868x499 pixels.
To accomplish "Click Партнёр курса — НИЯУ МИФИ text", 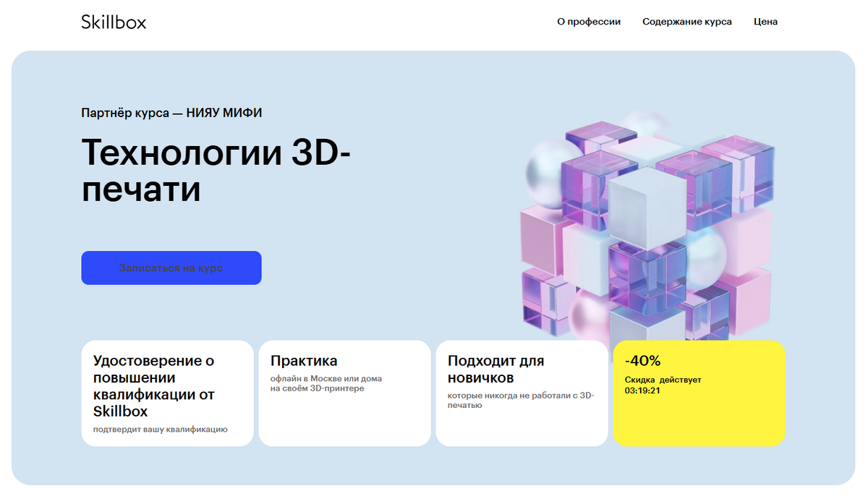I will (x=171, y=113).
